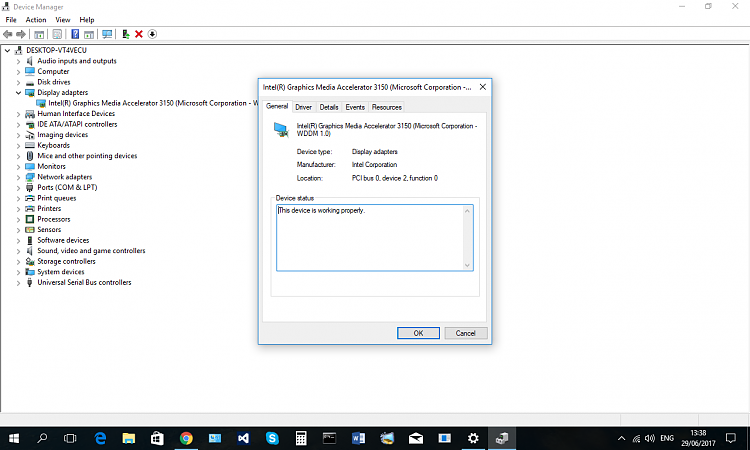The height and width of the screenshot is (450, 750).
Task: Open Microsoft Word from taskbar
Action: (x=358, y=438)
